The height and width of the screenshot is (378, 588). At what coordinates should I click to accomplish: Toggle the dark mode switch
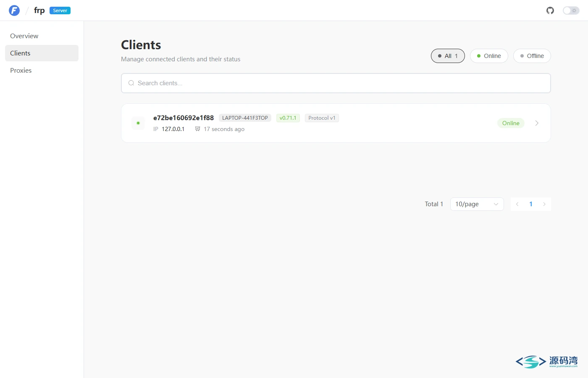[x=571, y=10]
